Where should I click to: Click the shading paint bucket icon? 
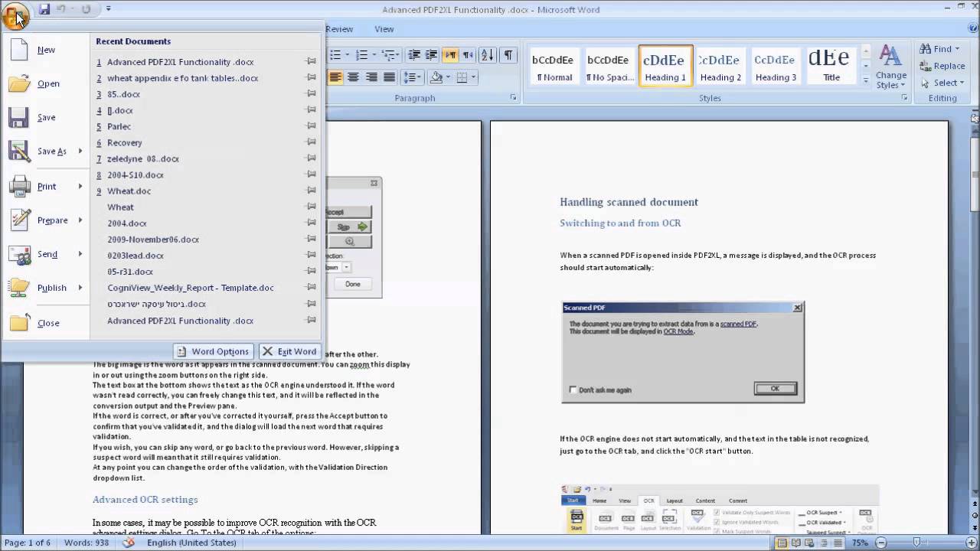pyautogui.click(x=436, y=77)
